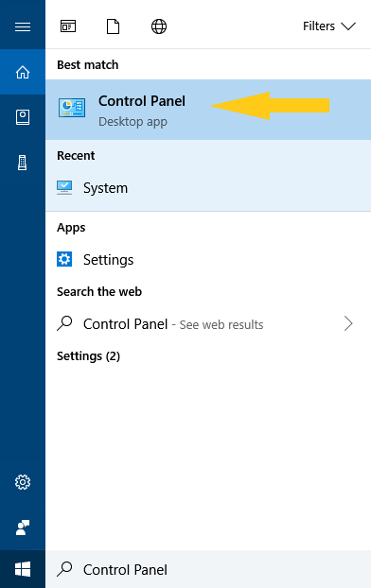Click the search box containing Control Panel
The width and height of the screenshot is (371, 588).
[x=208, y=569]
